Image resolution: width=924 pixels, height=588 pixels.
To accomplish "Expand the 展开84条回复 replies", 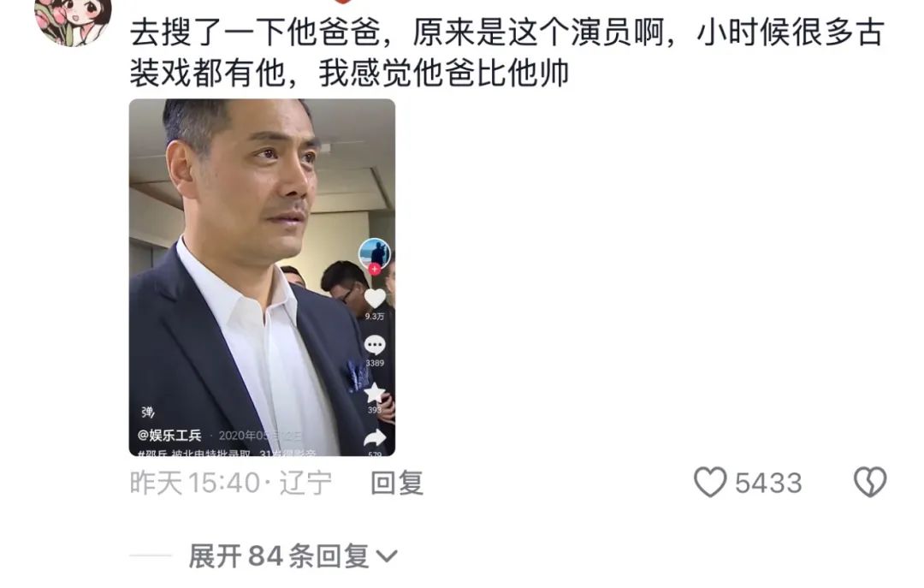I will pos(293,556).
